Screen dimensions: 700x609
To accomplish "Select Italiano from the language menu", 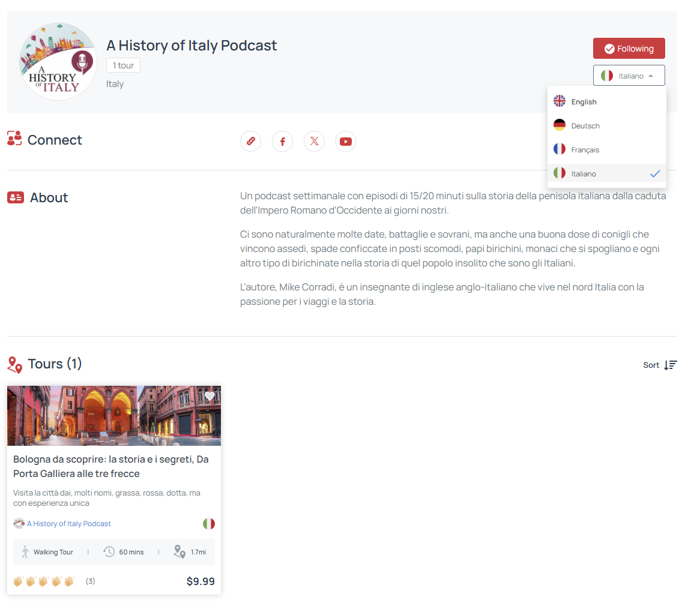I will [x=607, y=173].
